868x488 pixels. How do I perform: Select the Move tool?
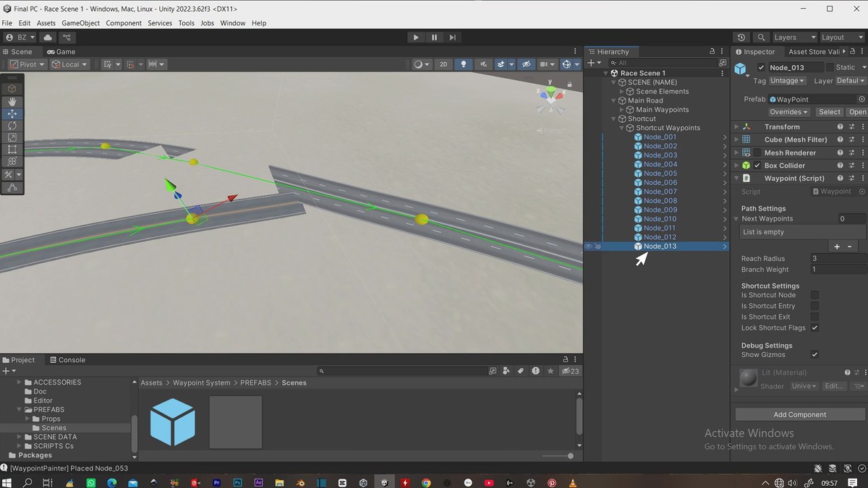pyautogui.click(x=12, y=114)
